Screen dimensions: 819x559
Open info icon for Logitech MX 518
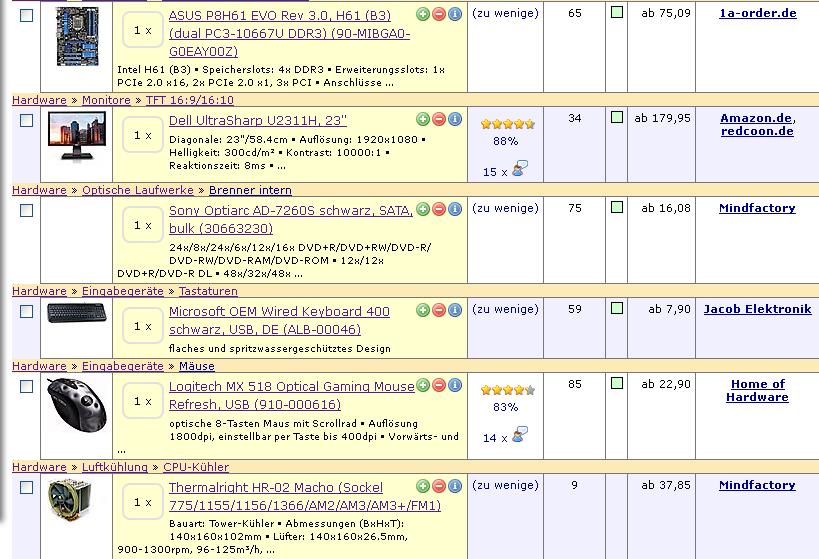click(x=455, y=385)
